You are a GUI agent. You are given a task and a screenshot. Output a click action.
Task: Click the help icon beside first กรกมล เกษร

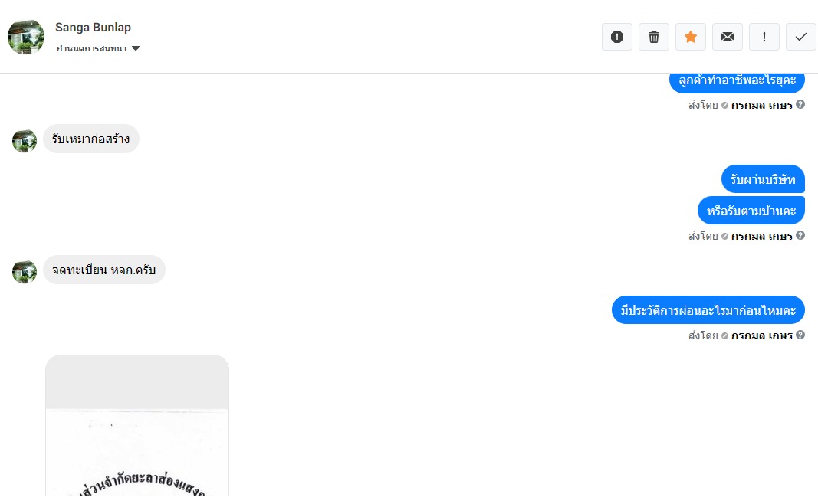coord(800,104)
